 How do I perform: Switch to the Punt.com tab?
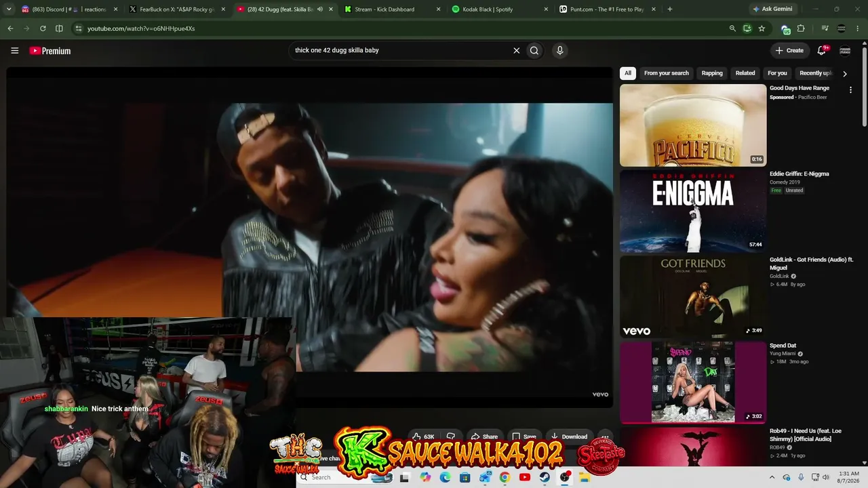pyautogui.click(x=608, y=9)
